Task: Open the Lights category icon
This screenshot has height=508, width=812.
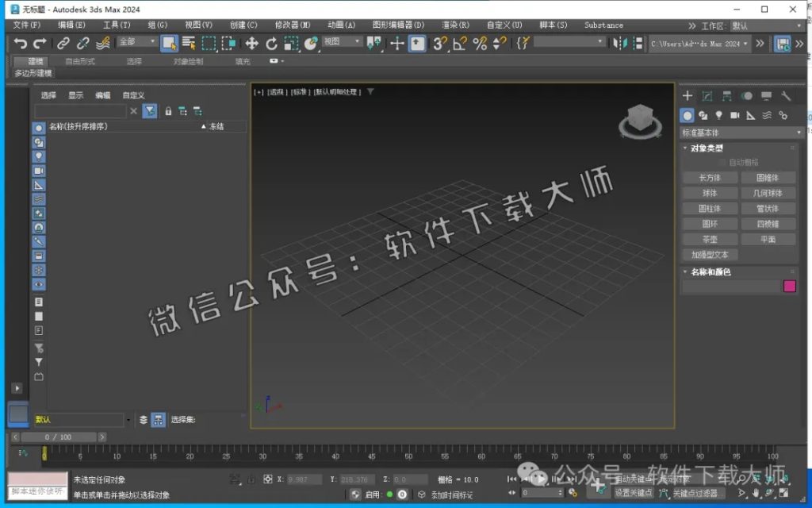Action: [x=720, y=116]
